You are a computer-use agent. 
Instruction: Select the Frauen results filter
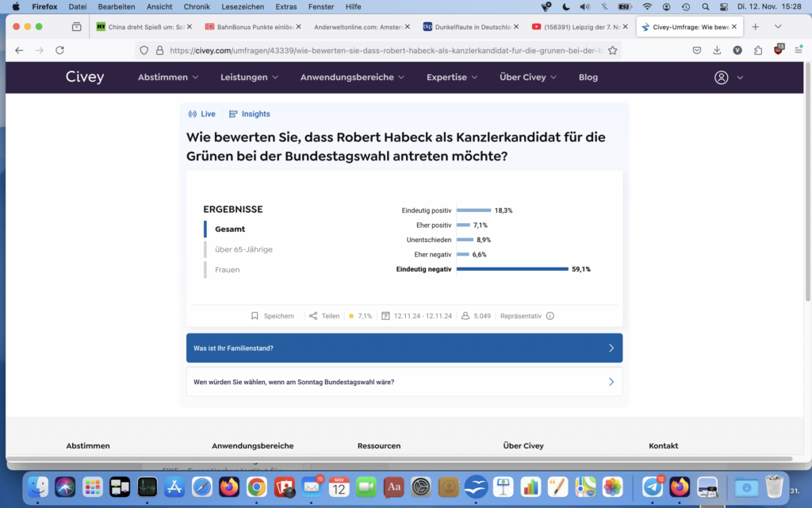click(227, 270)
